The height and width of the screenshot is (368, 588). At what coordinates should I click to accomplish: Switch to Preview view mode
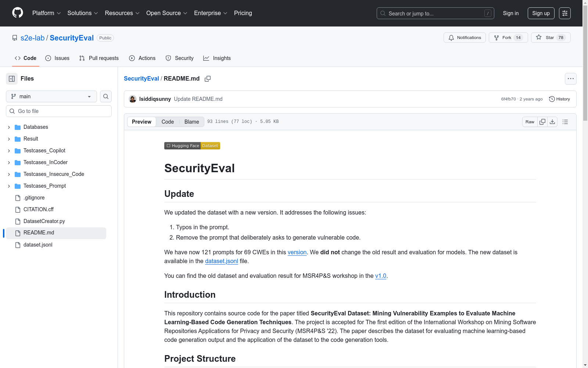coord(141,122)
